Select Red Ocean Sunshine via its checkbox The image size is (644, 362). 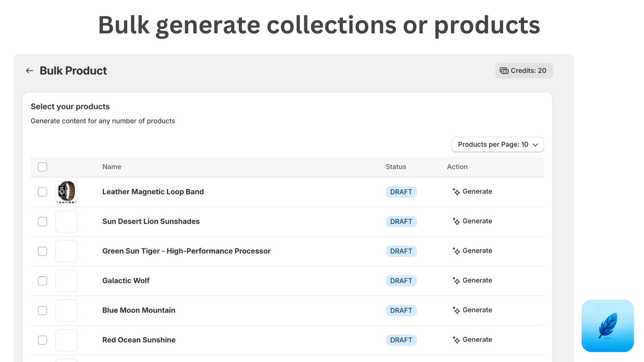coord(42,340)
